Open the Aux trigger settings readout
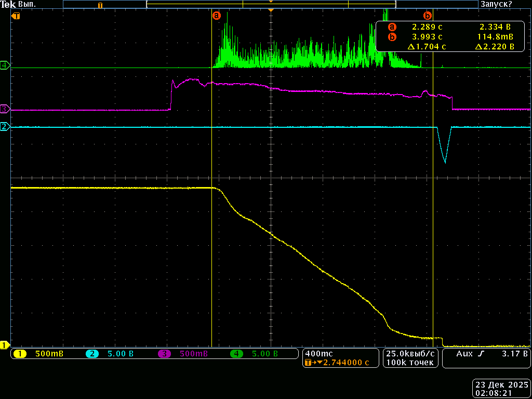The width and height of the screenshot is (532, 399). tap(486, 354)
